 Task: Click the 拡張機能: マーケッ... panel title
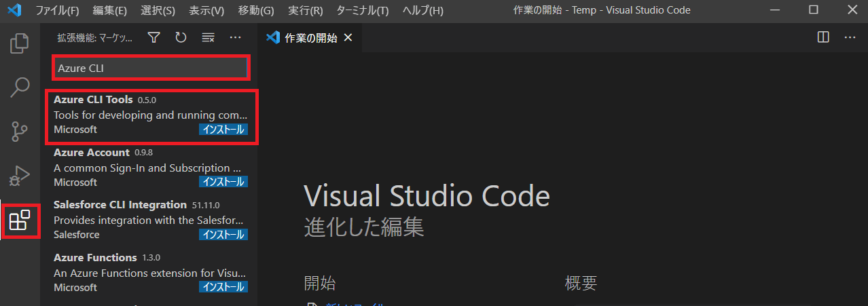click(x=95, y=38)
